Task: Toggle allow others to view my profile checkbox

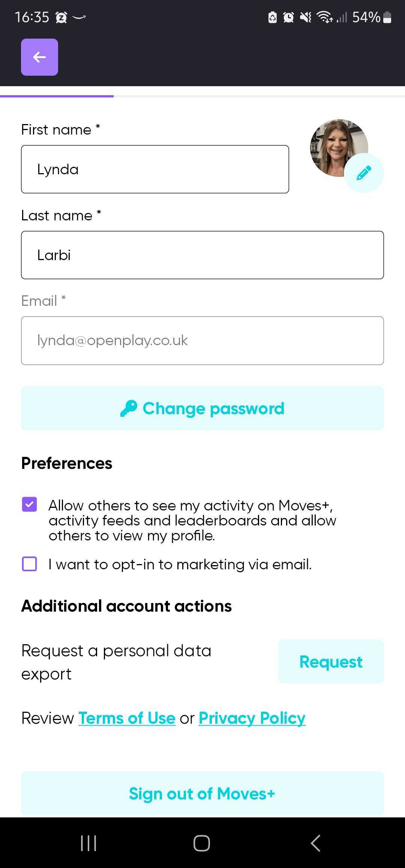Action: point(29,505)
